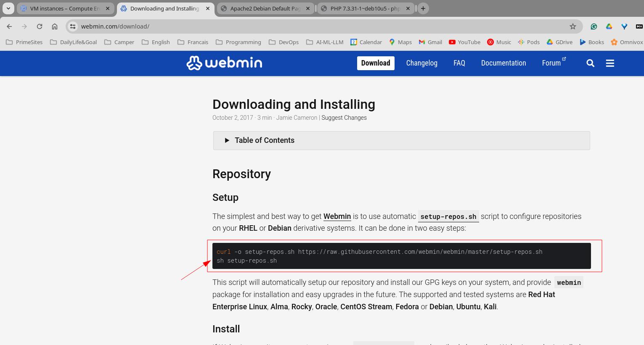Close the Downloading and Installing tab
This screenshot has height=345, width=644.
[x=207, y=8]
